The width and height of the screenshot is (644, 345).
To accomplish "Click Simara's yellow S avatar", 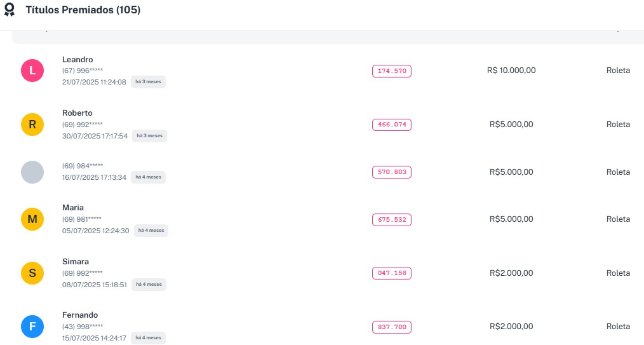I will pyautogui.click(x=32, y=273).
